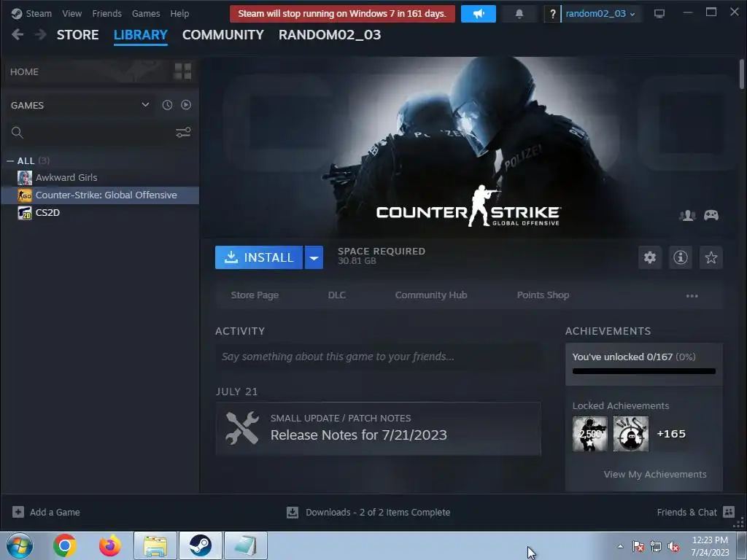Toggle the ready to play filter icon
This screenshot has height=560, width=747.
[186, 105]
